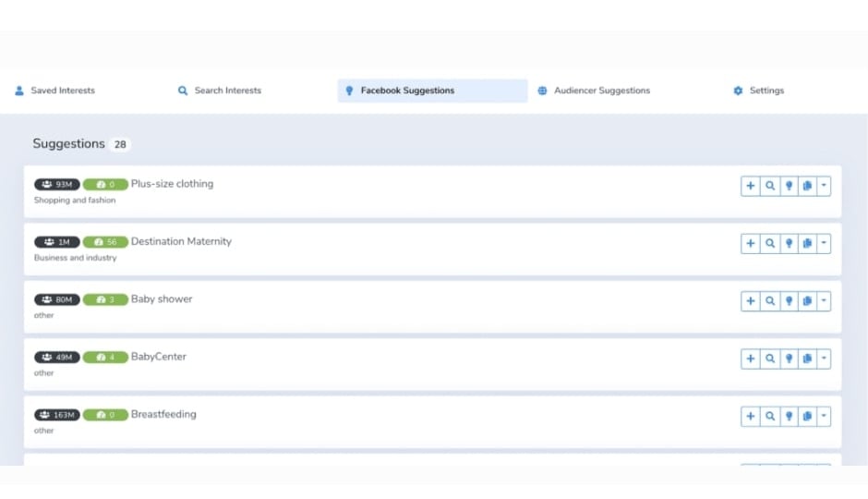Image resolution: width=868 pixels, height=499 pixels.
Task: Select the Breastfeeding title
Action: coord(163,414)
